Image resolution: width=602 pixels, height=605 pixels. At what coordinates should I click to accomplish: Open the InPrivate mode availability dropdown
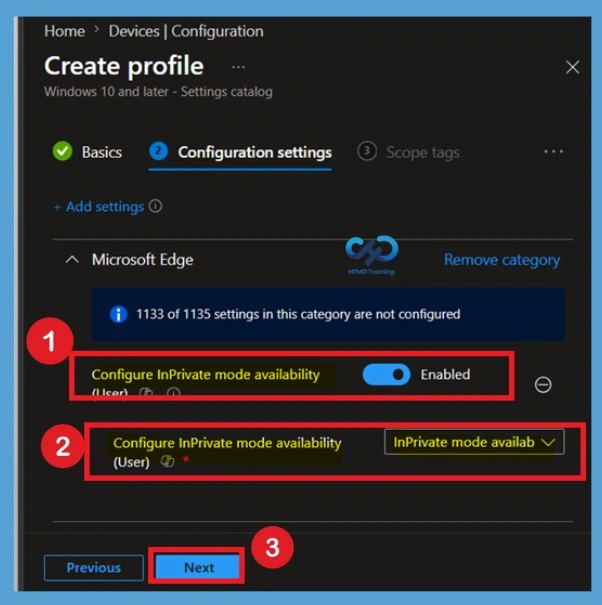coord(474,442)
